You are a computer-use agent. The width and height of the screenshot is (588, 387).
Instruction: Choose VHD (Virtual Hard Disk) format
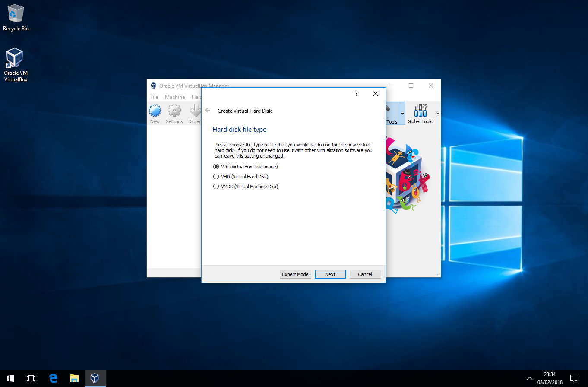click(241, 177)
